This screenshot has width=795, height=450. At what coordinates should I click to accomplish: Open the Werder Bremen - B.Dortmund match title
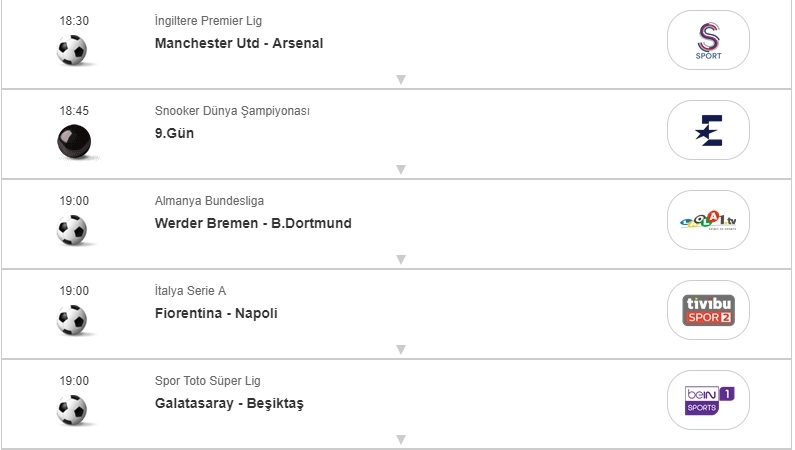253,223
